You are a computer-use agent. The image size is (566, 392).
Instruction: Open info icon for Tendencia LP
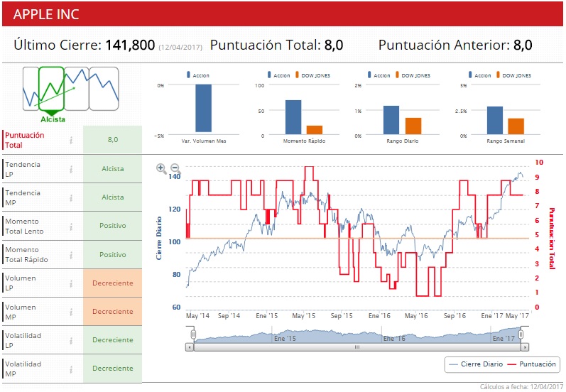pyautogui.click(x=71, y=169)
